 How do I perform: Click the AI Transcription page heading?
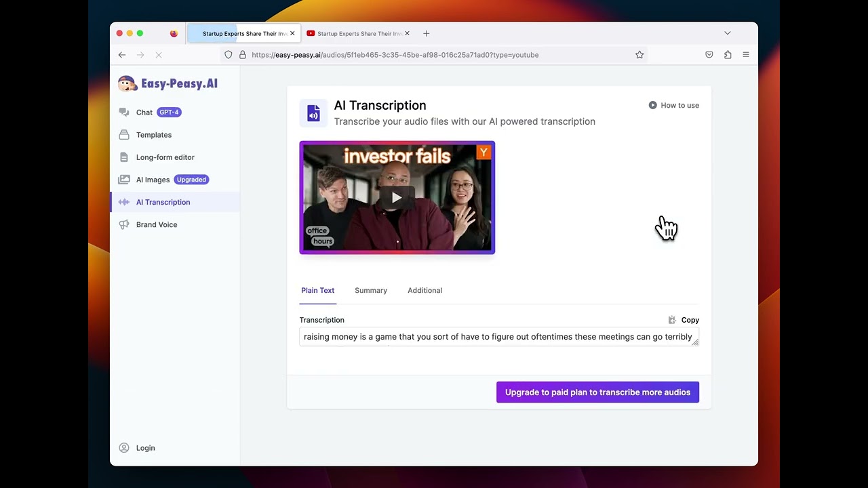[380, 106]
